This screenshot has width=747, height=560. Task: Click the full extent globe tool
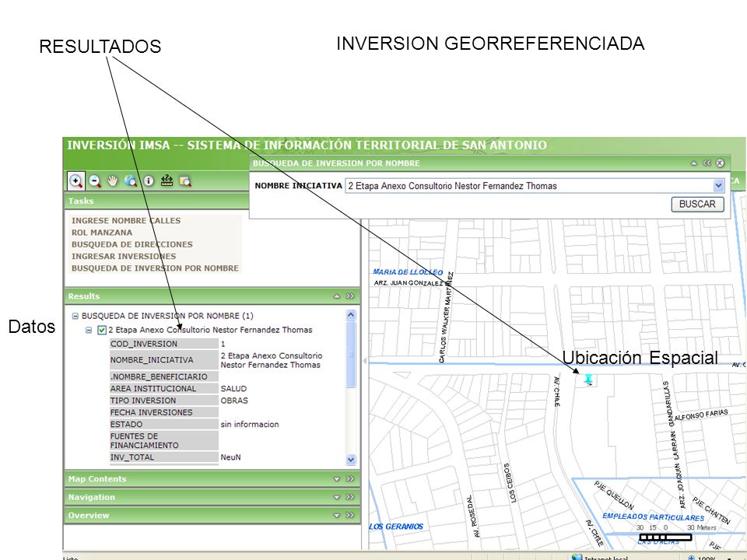(x=131, y=181)
